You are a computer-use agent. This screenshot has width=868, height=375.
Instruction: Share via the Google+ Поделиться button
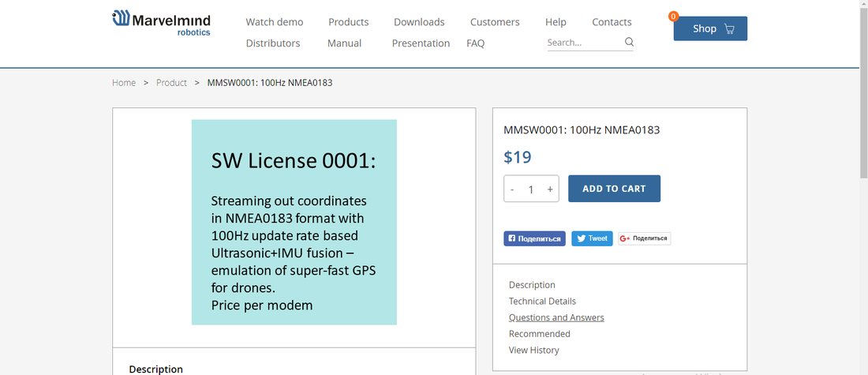(x=645, y=238)
